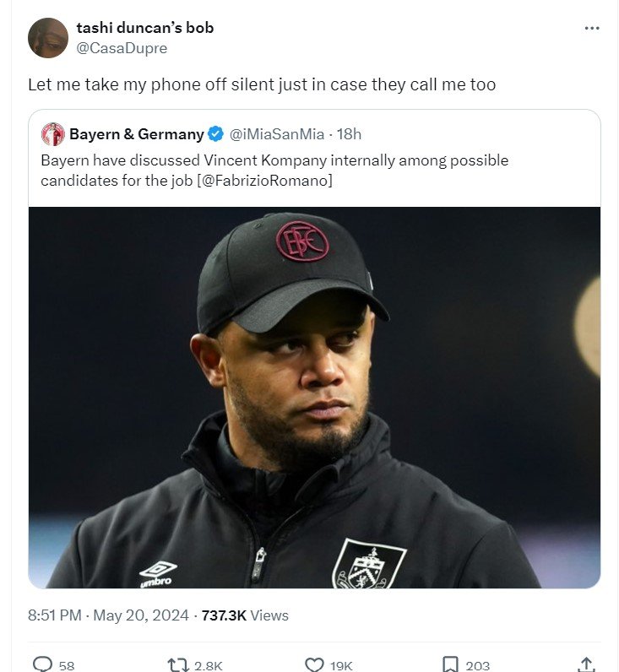Click the 8:51 PM May 20, 2024 timestamp

[108, 615]
